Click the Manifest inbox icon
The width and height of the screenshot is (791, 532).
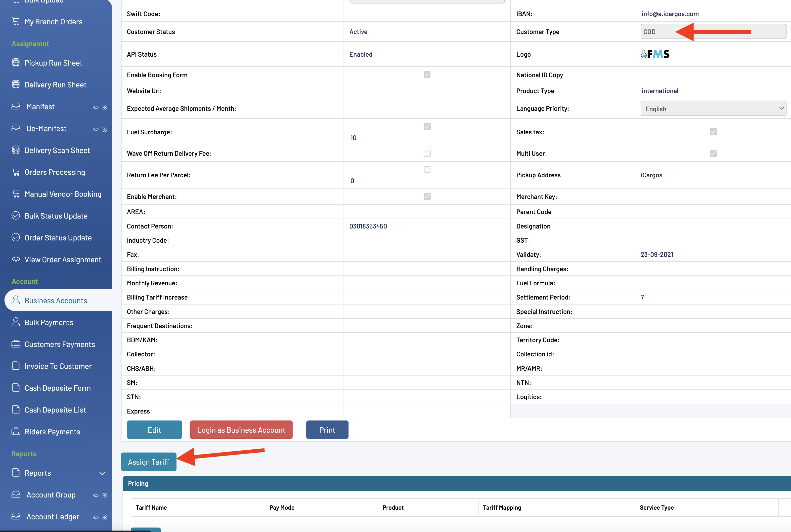click(x=16, y=107)
